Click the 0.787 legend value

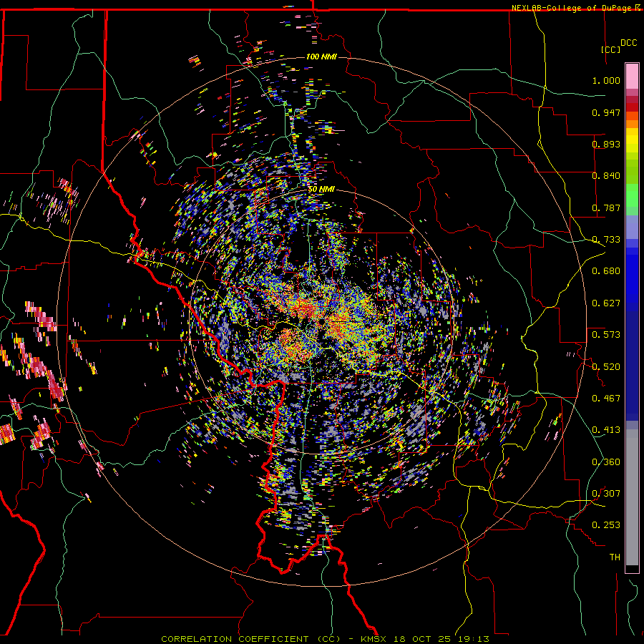pyautogui.click(x=606, y=208)
